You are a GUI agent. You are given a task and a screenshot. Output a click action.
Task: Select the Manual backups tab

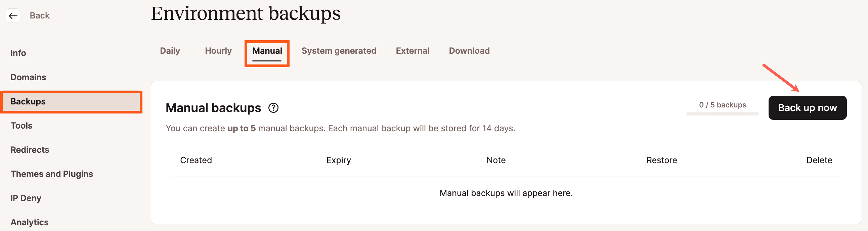267,51
